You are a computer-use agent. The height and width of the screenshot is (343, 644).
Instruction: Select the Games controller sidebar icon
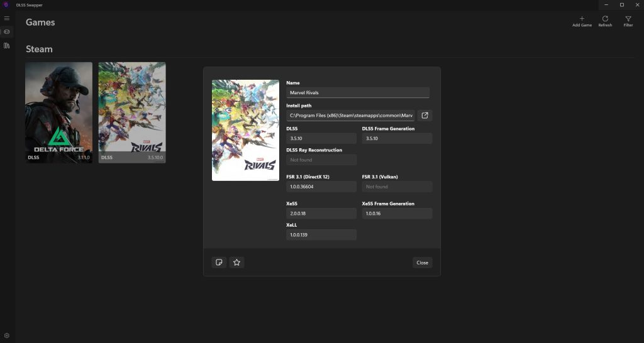tap(7, 32)
